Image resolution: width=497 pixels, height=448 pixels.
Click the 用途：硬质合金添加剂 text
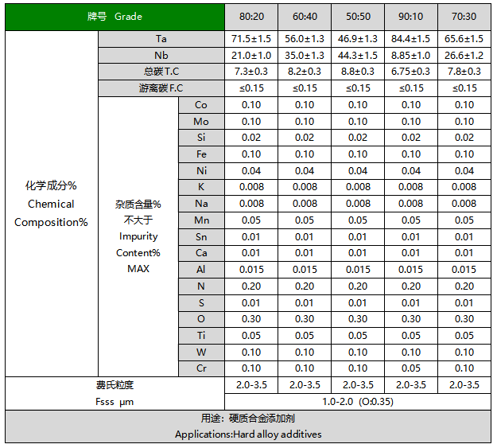click(x=248, y=419)
